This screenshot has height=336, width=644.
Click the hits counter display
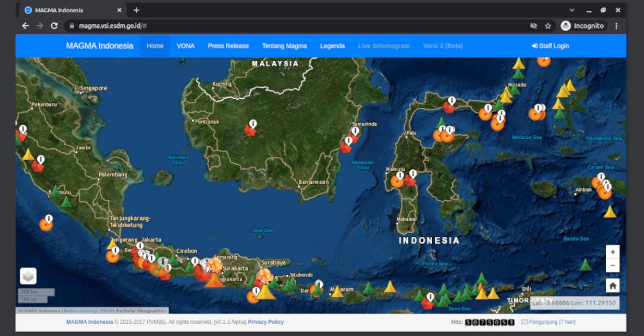(489, 322)
